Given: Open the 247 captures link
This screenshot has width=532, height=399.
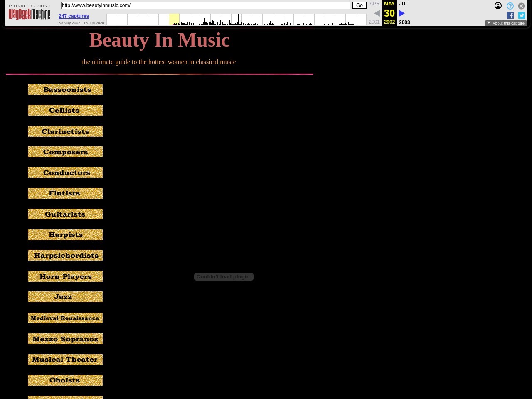Looking at the screenshot, I should coord(74,16).
